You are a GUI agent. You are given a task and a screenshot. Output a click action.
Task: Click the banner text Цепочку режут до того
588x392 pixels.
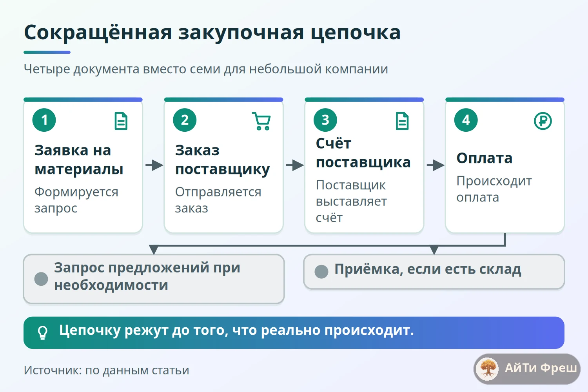pyautogui.click(x=143, y=331)
